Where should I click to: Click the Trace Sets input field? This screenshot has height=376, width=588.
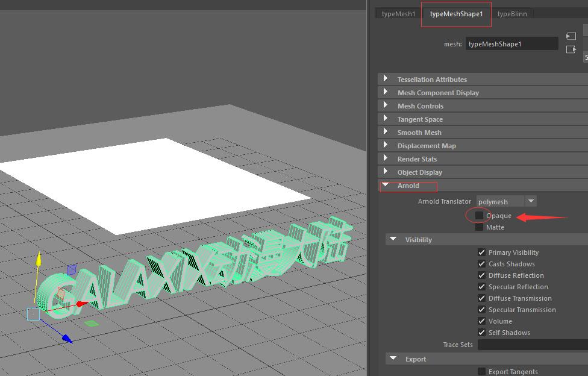[533, 345]
